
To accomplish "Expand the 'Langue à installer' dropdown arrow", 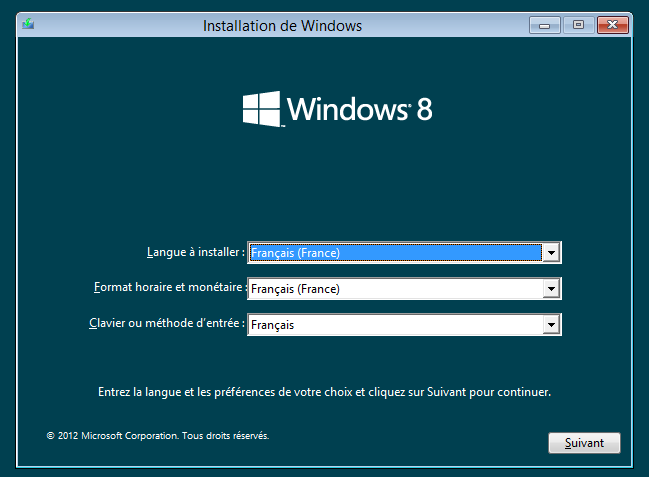I will [x=551, y=253].
